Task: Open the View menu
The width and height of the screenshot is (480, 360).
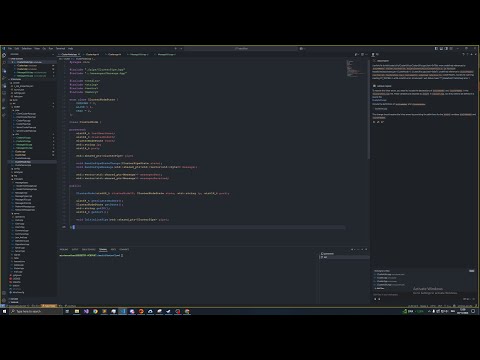Action: (37, 49)
